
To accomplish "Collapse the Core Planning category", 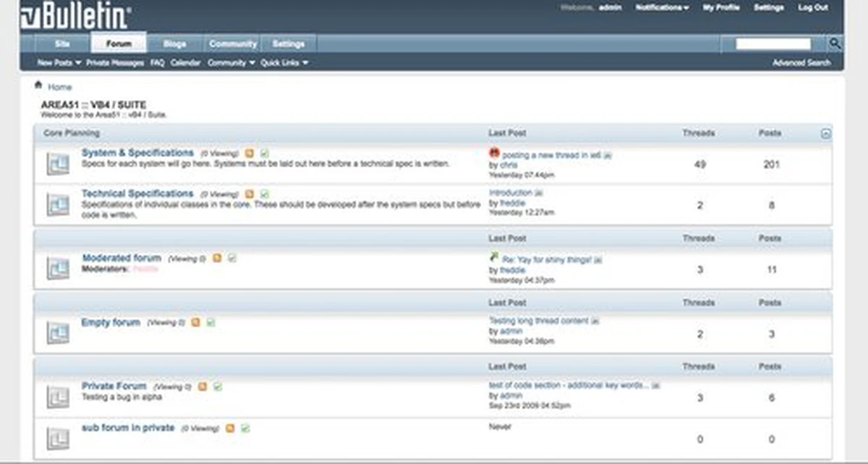I will click(826, 134).
